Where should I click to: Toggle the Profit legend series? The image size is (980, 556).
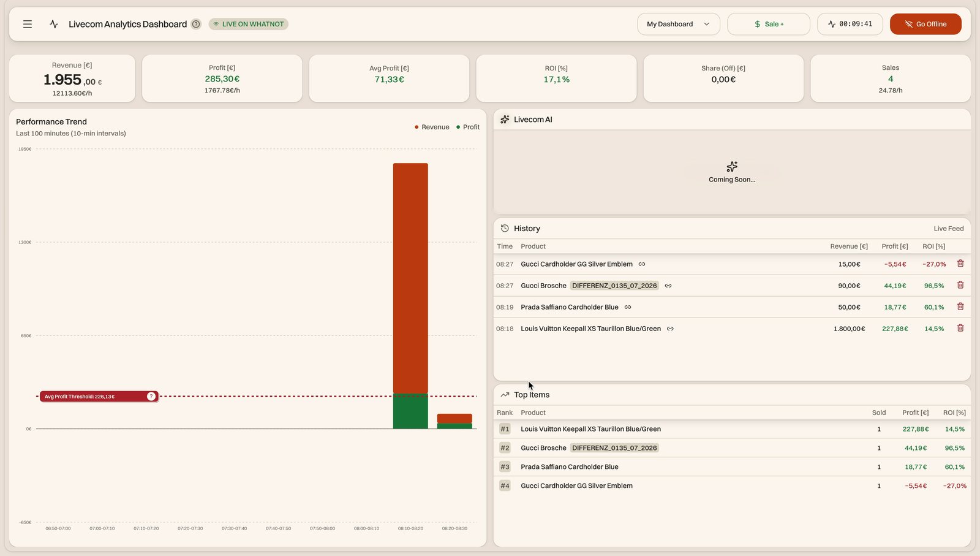(x=468, y=127)
